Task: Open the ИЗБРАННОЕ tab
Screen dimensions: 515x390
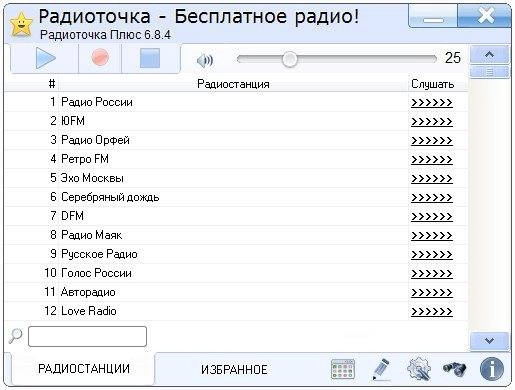Action: coord(234,370)
